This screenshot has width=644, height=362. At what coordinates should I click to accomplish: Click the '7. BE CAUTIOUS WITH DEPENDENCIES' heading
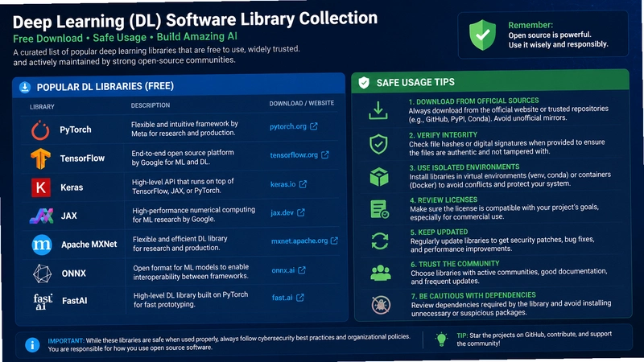pyautogui.click(x=473, y=295)
